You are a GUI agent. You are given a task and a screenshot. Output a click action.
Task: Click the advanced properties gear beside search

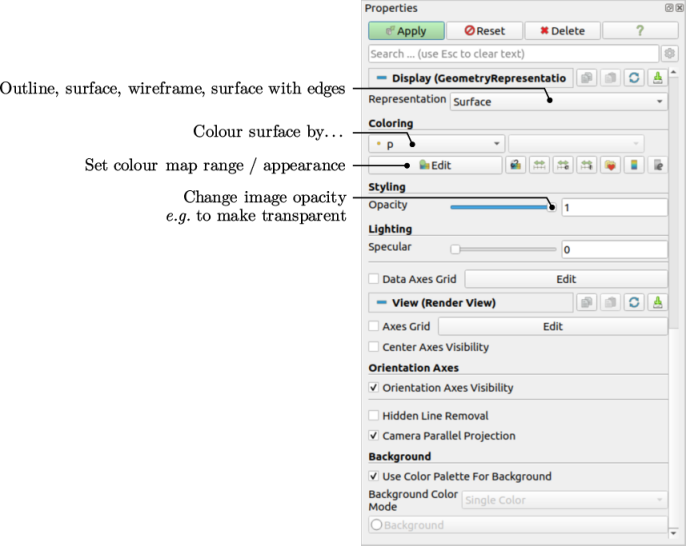[x=669, y=54]
